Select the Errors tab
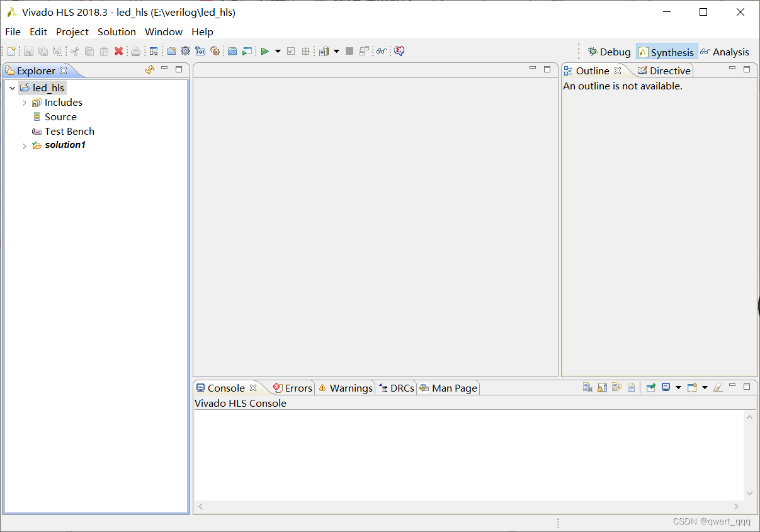Viewport: 760px width, 532px height. [x=293, y=388]
